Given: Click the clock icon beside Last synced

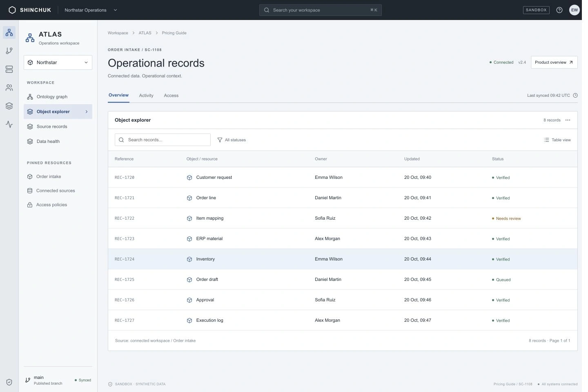Looking at the screenshot, I should [x=575, y=96].
